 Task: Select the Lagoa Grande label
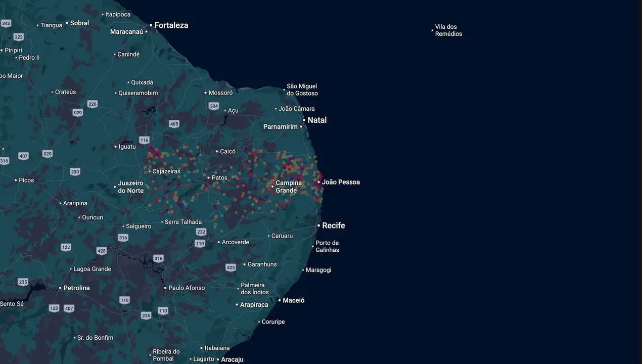click(x=93, y=269)
